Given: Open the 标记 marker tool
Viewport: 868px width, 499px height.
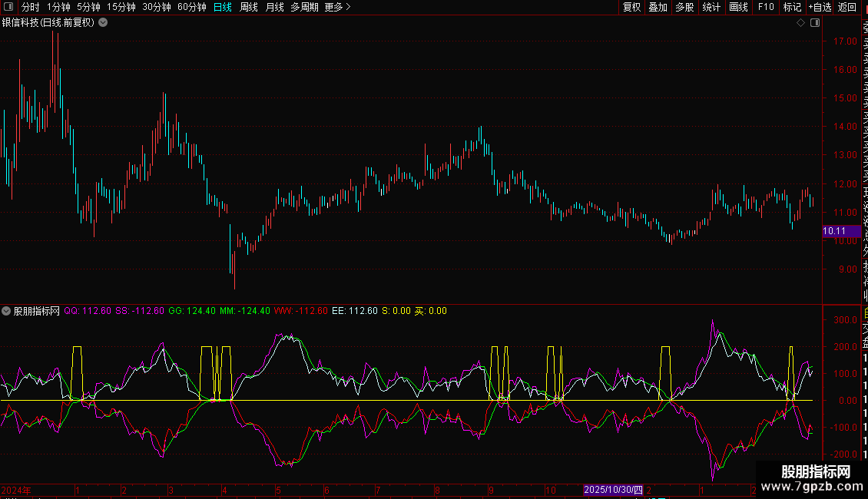Looking at the screenshot, I should 792,7.
